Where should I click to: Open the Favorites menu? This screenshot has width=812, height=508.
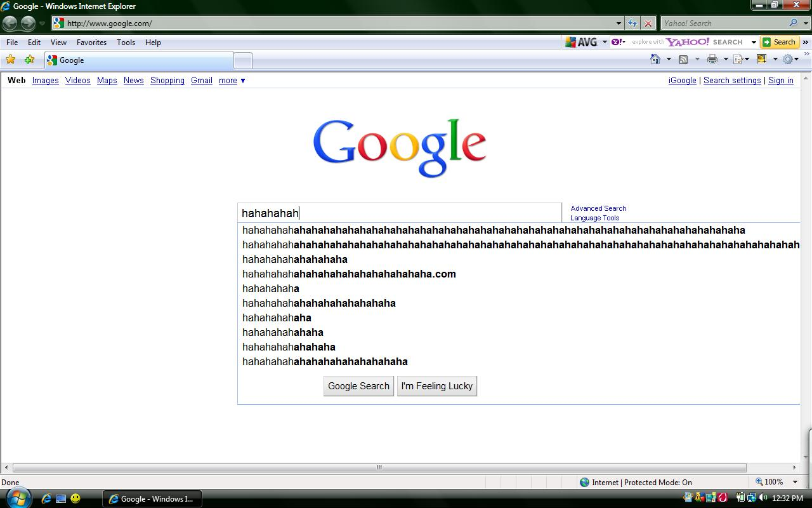[91, 42]
